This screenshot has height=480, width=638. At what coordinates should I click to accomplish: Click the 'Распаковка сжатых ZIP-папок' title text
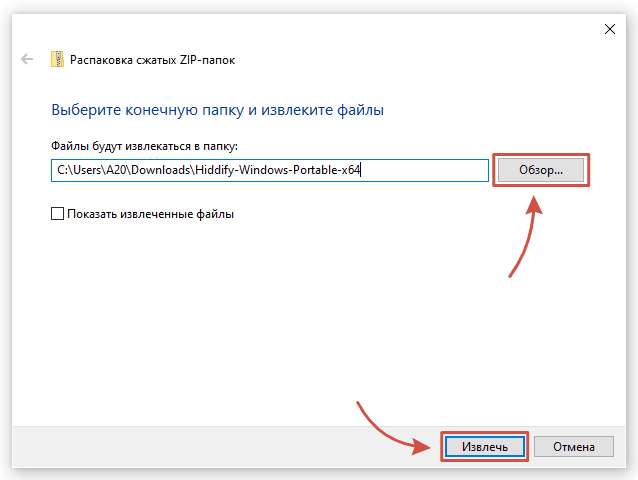click(153, 60)
